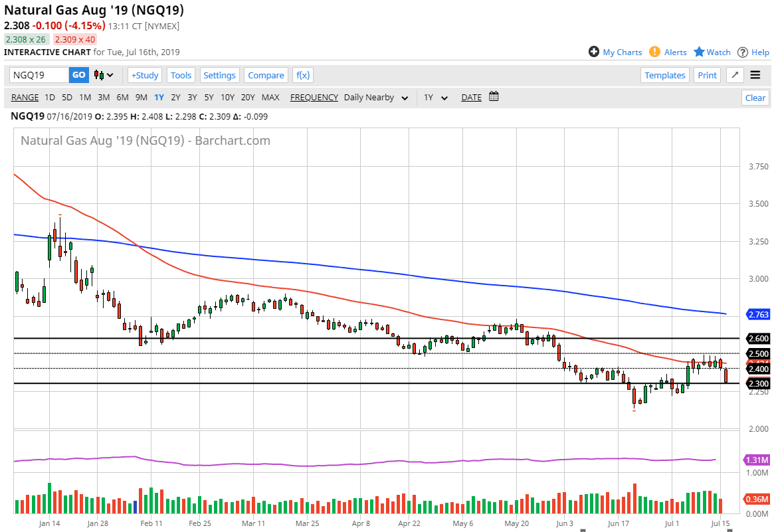Select the 2Y range
Viewport: 772px width, 532px height.
point(176,98)
